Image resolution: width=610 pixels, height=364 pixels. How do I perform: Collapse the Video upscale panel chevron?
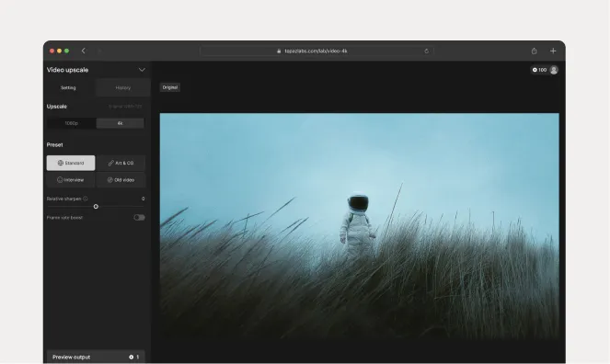point(142,70)
